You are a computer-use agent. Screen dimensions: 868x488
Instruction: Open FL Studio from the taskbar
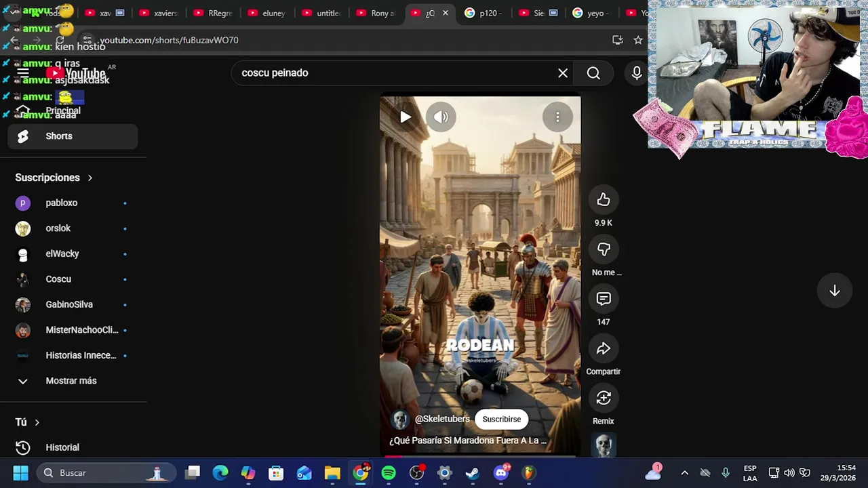(529, 473)
